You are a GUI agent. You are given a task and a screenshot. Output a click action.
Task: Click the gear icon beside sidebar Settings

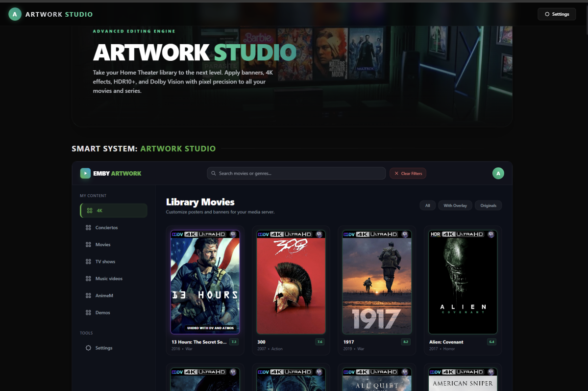point(88,348)
